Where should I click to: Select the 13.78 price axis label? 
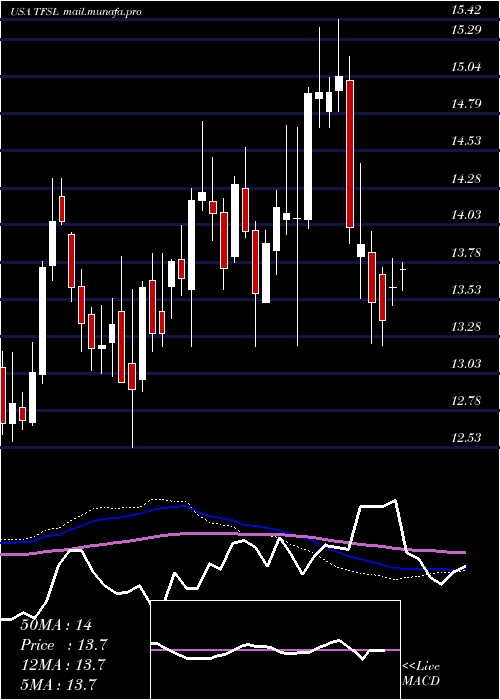coord(466,253)
